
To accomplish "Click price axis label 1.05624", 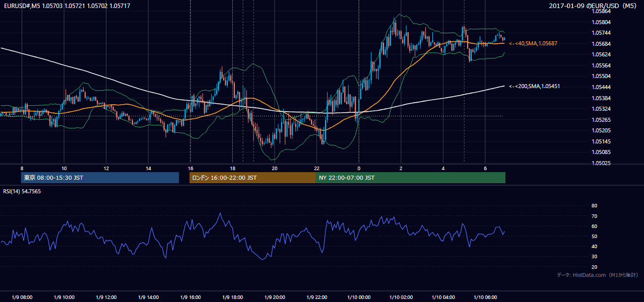I will click(602, 54).
